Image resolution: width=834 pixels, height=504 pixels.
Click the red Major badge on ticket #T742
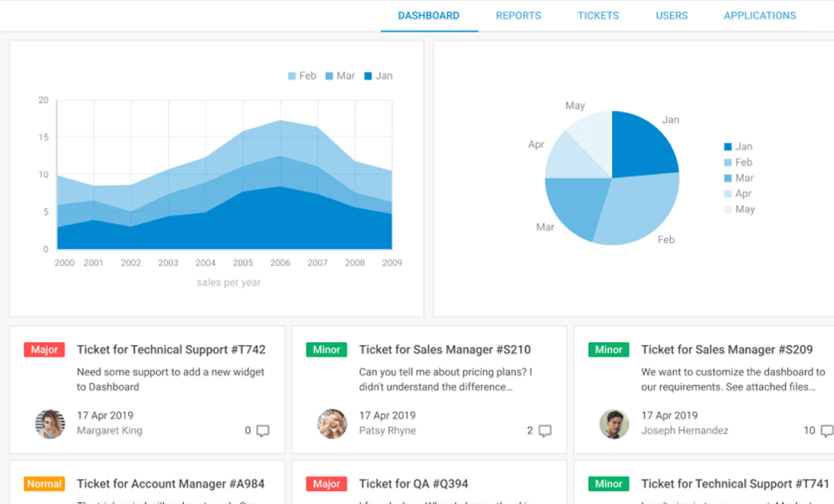[45, 350]
